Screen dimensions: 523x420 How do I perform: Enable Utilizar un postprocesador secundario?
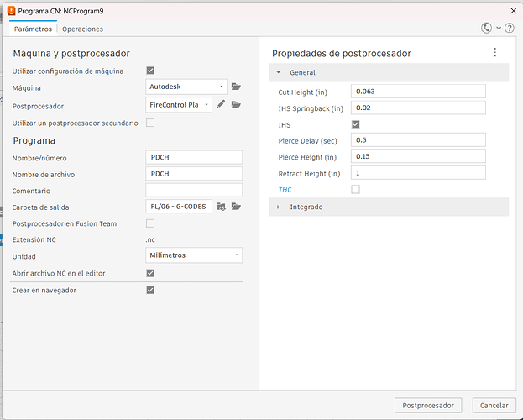click(x=150, y=123)
